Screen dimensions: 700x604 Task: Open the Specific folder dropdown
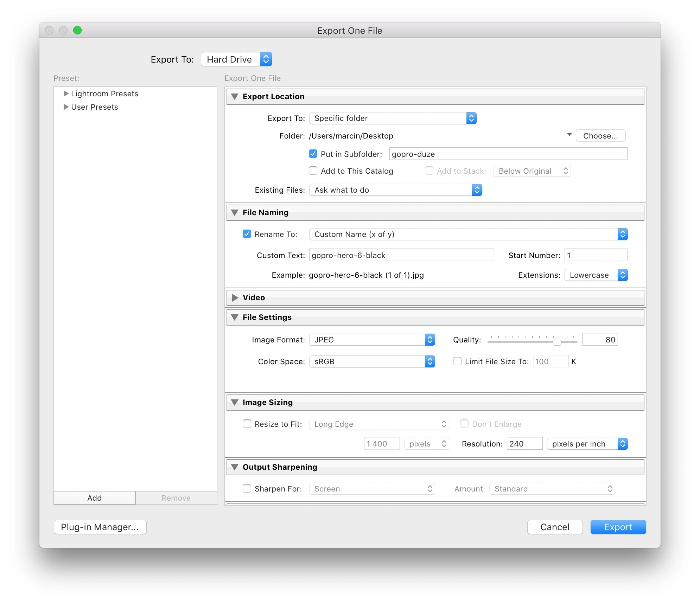(x=393, y=118)
